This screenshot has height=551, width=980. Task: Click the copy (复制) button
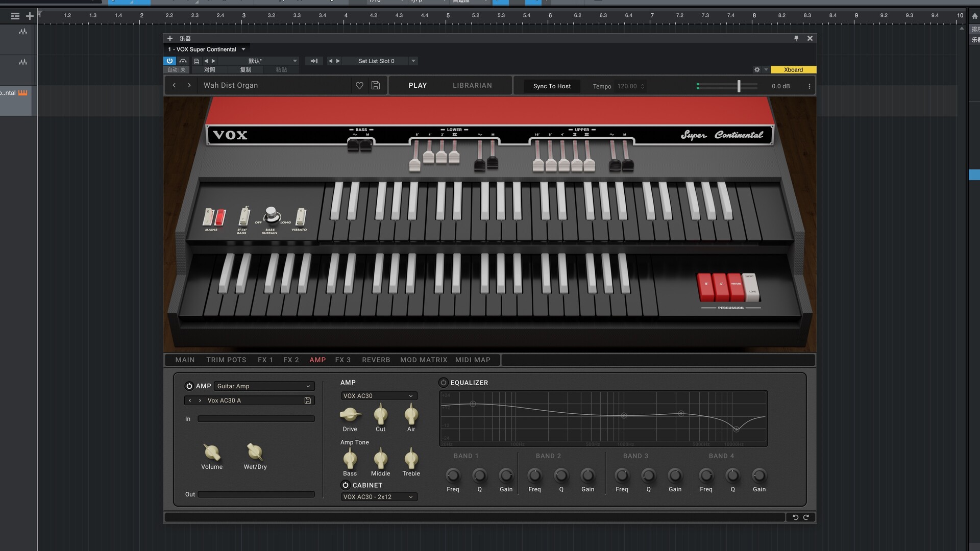[246, 70]
